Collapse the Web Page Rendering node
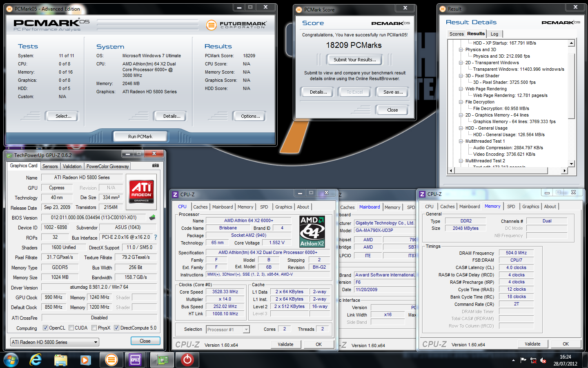The width and height of the screenshot is (588, 368). point(461,89)
